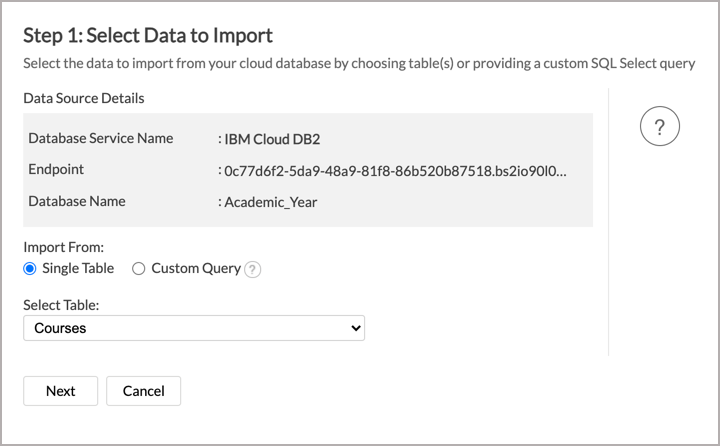Click the 'Endpoint' field label
Screen dimensions: 720x446
coord(56,169)
